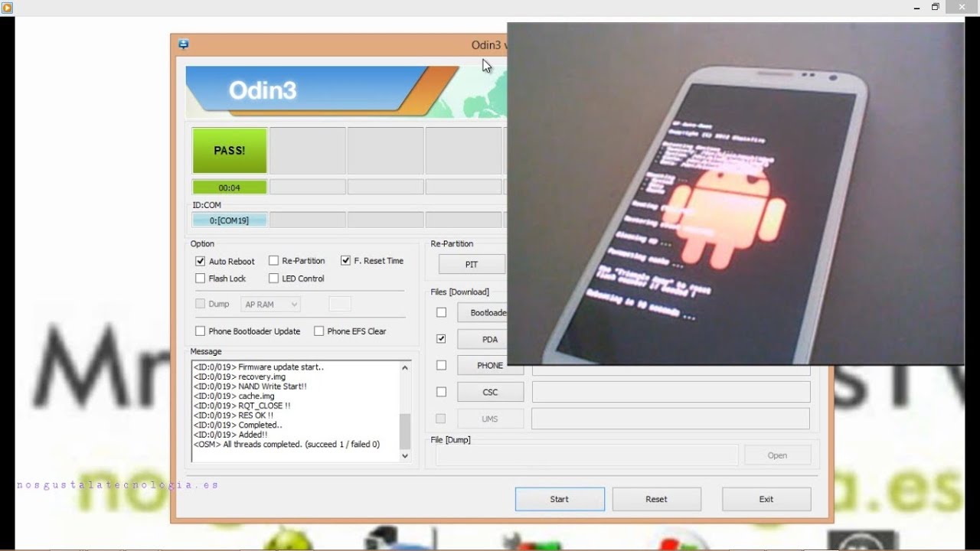Enable Phone EFS Clear
Viewport: 980px width, 551px height.
(x=318, y=331)
